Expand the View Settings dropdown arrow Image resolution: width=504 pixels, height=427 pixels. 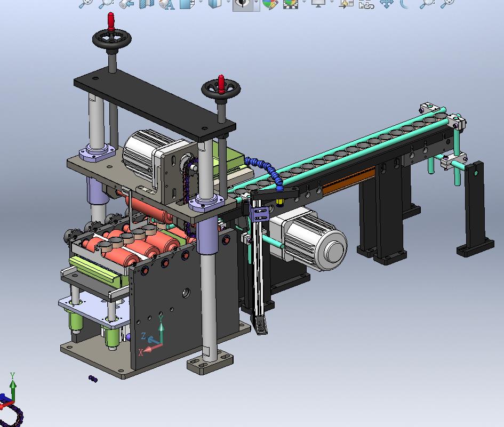point(332,2)
